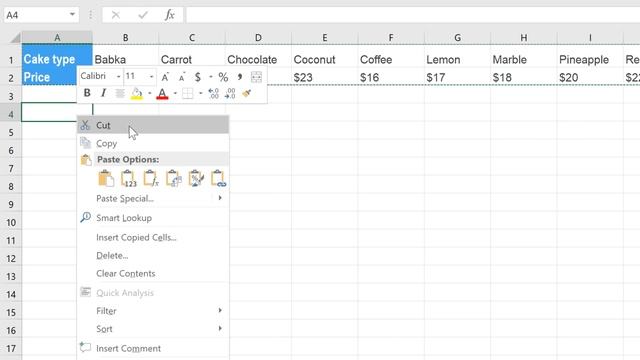
Task: Click into the formula bar
Action: point(413,15)
